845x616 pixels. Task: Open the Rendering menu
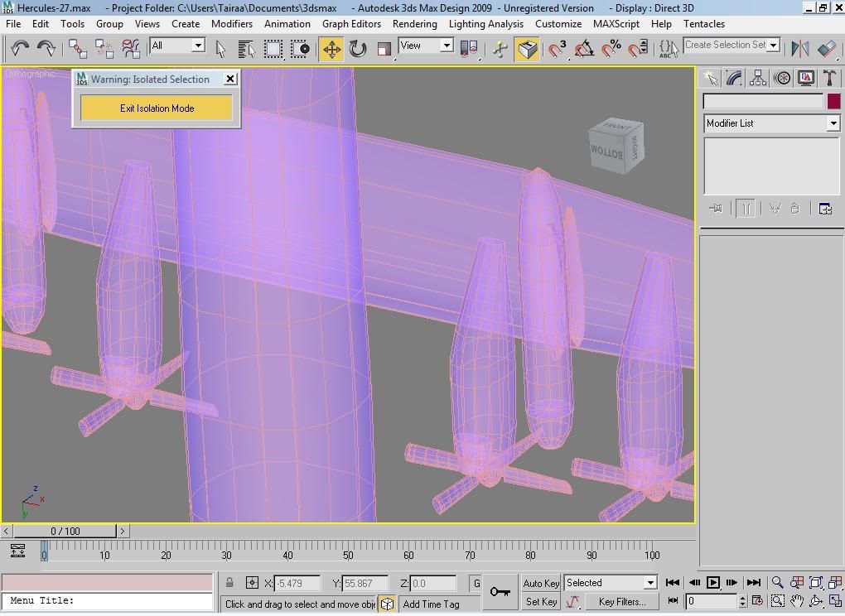tap(414, 24)
